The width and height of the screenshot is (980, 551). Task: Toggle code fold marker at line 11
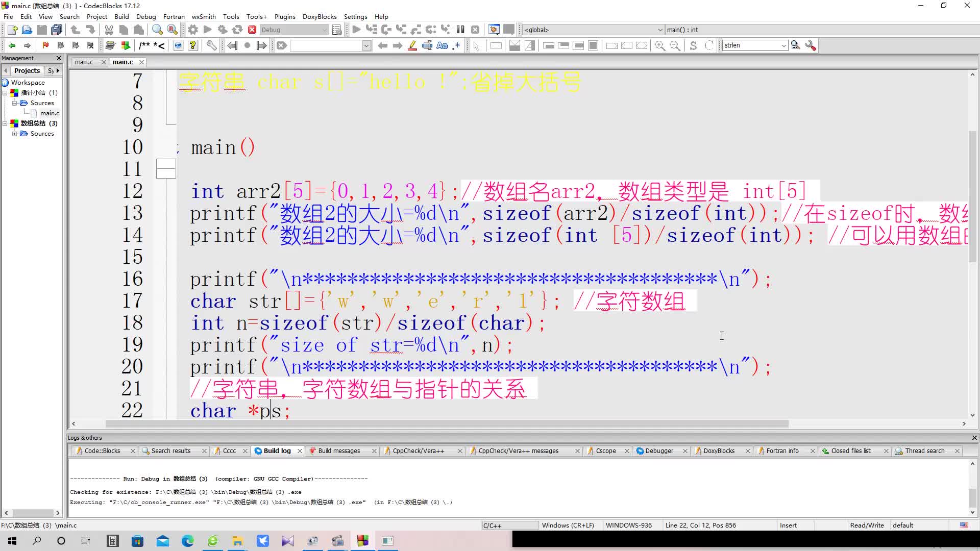[166, 169]
